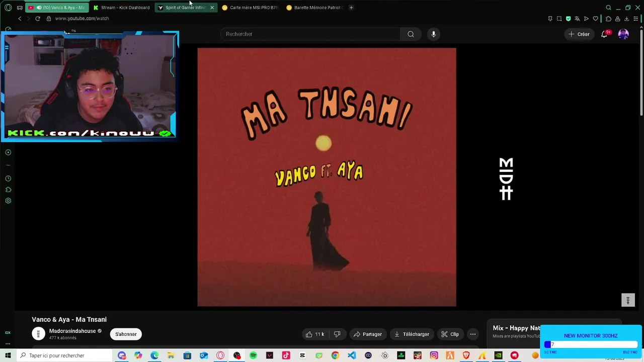Open Outlook from the taskbar

click(x=204, y=355)
